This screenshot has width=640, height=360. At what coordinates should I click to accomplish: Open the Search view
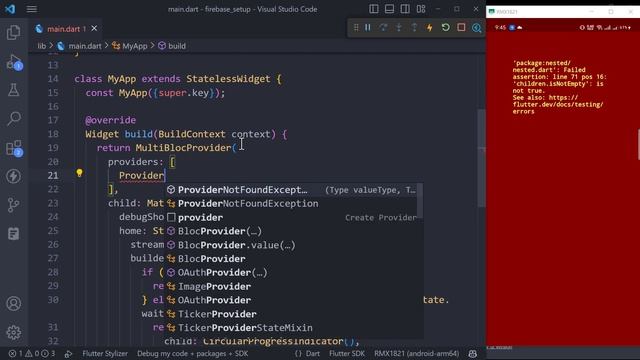(13, 119)
